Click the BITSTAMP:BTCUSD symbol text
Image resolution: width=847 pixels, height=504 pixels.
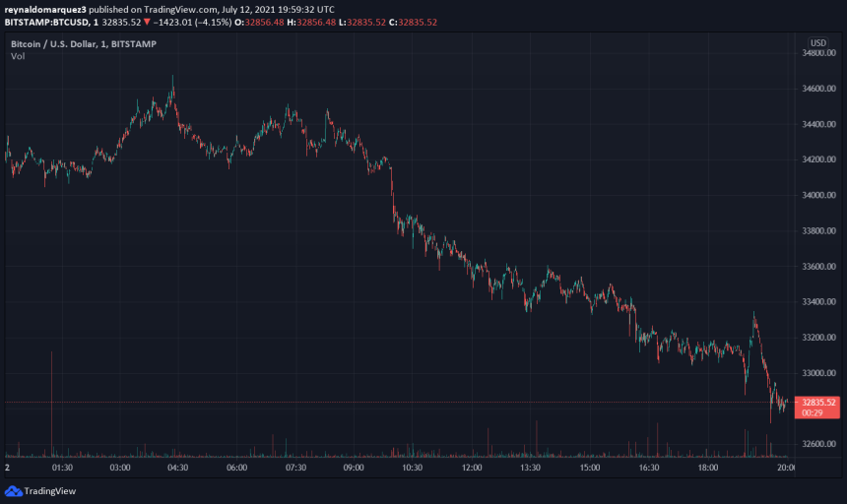[47, 22]
